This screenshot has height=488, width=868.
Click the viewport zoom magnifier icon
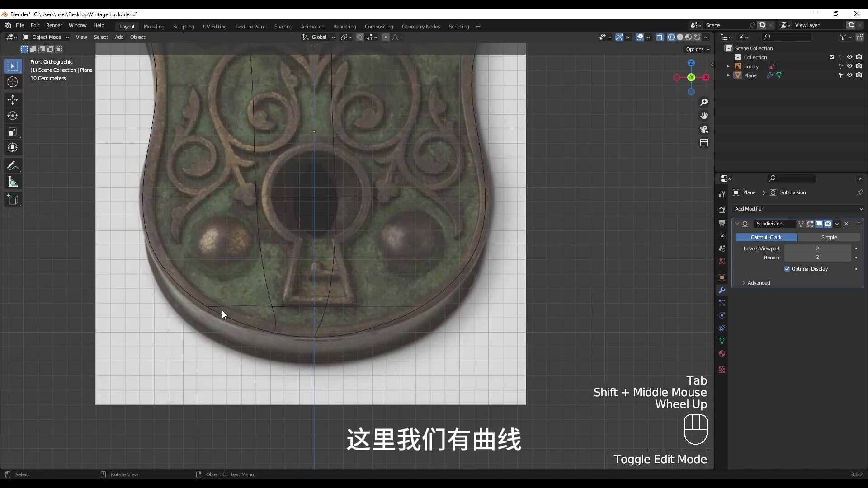[704, 102]
